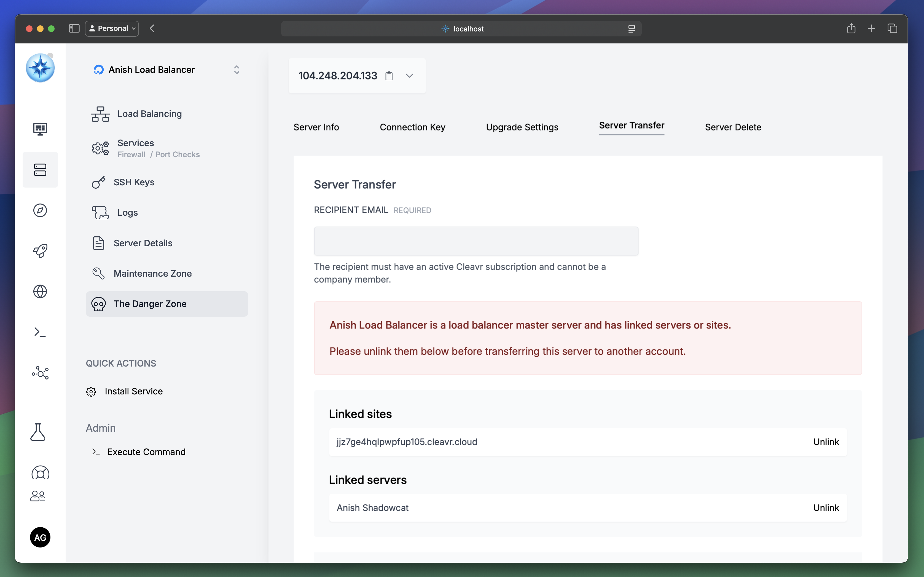Click the browser share icon

pos(851,28)
